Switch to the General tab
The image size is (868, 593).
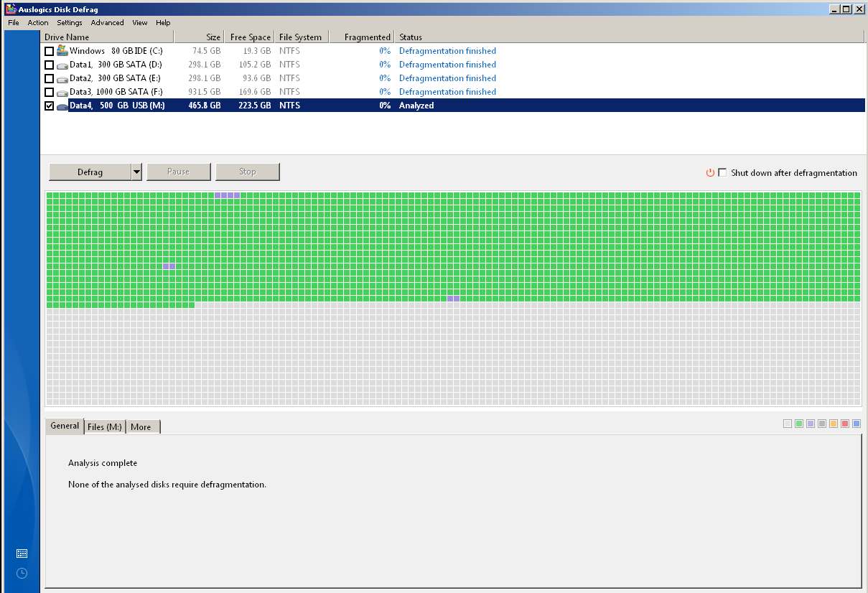(65, 426)
